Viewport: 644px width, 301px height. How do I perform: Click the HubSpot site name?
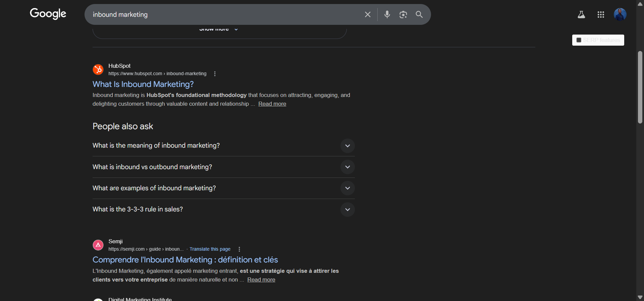[x=119, y=66]
